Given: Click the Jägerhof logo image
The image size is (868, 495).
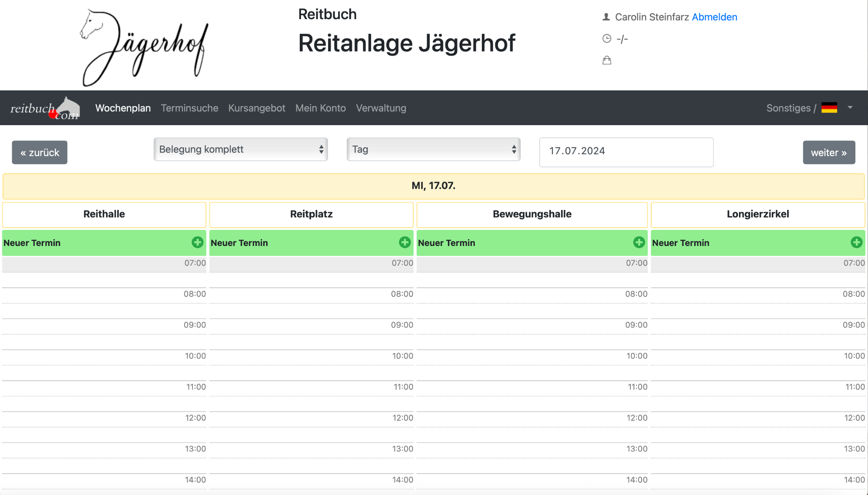Looking at the screenshot, I should tap(145, 47).
